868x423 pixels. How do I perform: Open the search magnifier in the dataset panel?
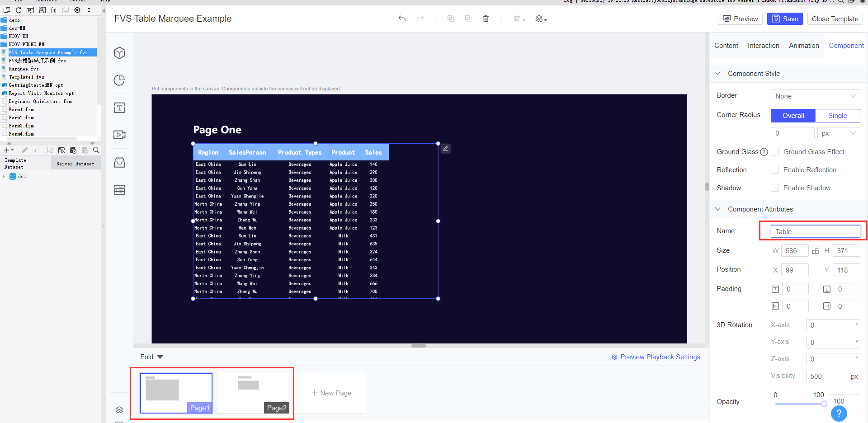pos(96,150)
